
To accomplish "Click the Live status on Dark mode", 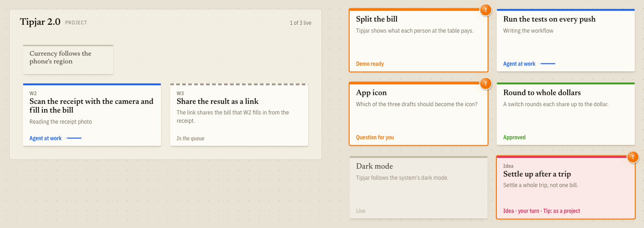I will (361, 211).
